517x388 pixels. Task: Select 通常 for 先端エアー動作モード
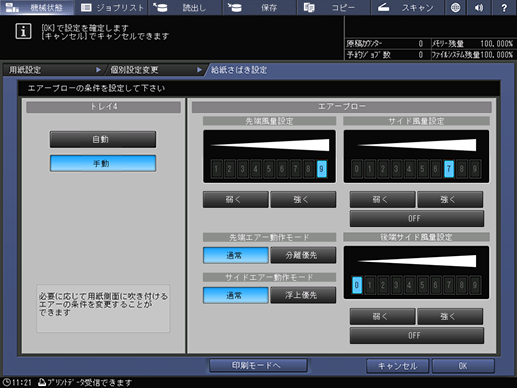pos(236,255)
